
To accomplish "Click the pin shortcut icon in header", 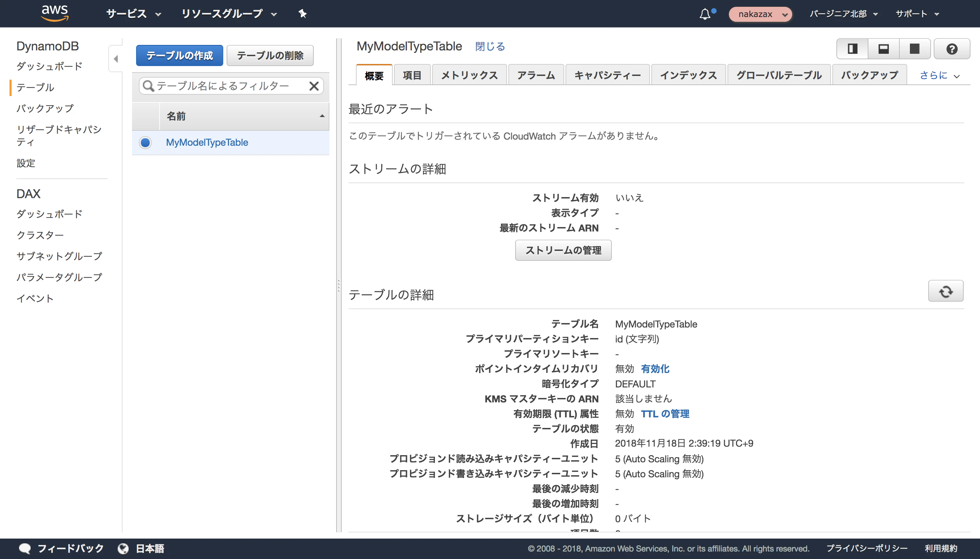I will (303, 14).
